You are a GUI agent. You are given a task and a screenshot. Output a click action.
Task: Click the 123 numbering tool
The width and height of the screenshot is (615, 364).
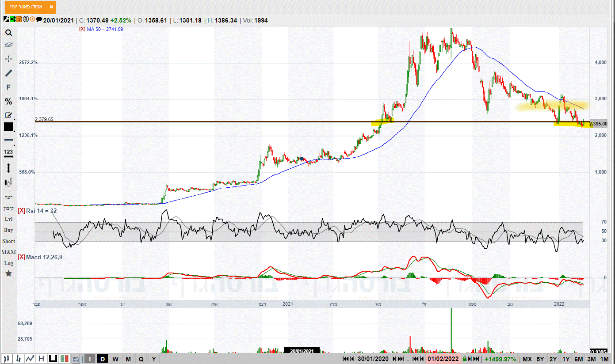8,153
